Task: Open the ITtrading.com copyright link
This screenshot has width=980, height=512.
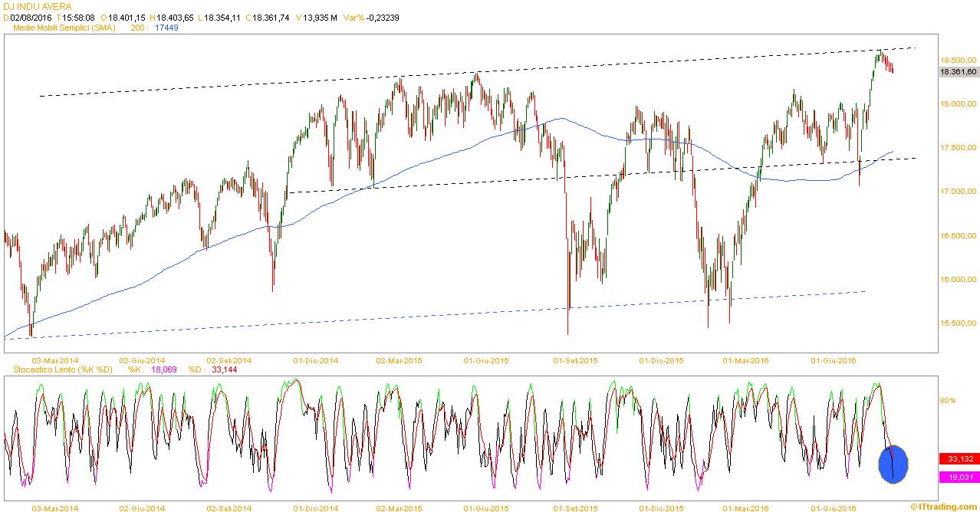Action: click(x=944, y=507)
